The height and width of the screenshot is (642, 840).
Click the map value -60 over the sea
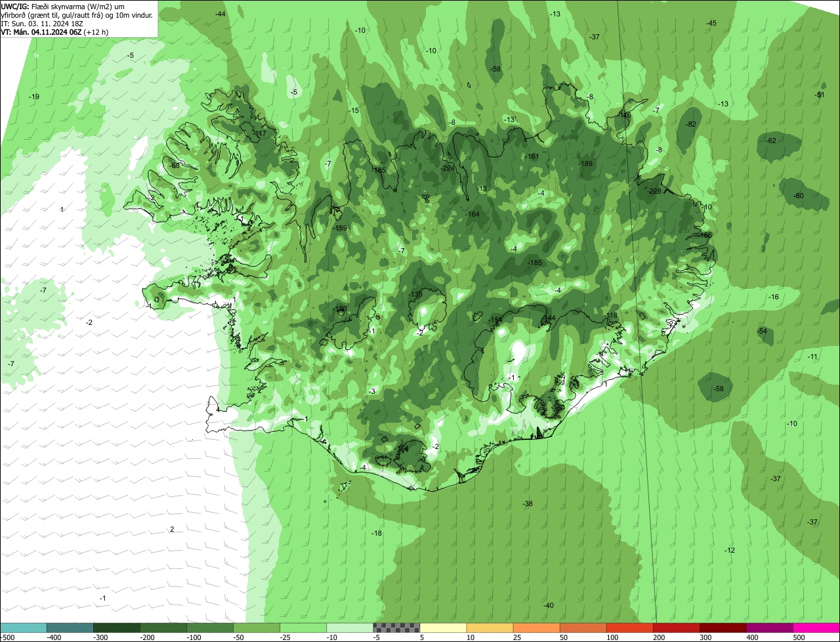coord(799,196)
